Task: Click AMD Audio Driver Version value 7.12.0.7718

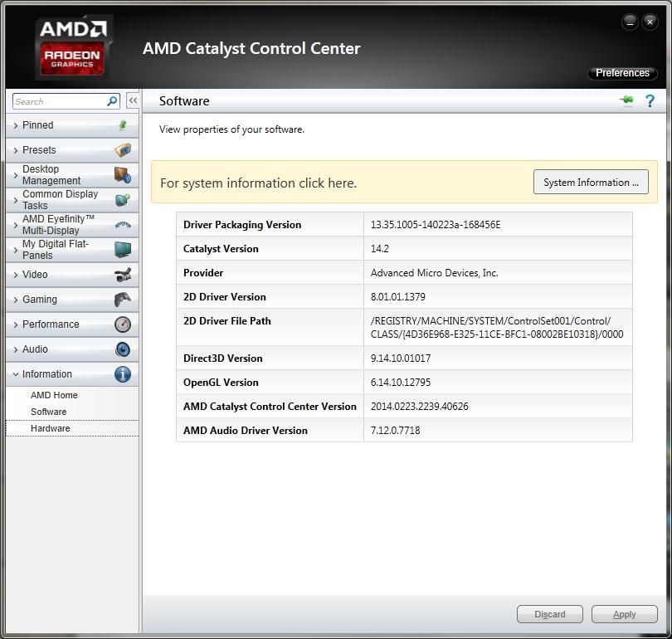Action: click(x=395, y=430)
